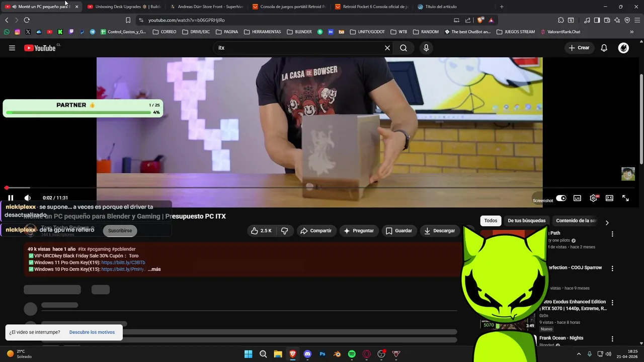Open the player settings gear
The width and height of the screenshot is (644, 362).
(593, 198)
